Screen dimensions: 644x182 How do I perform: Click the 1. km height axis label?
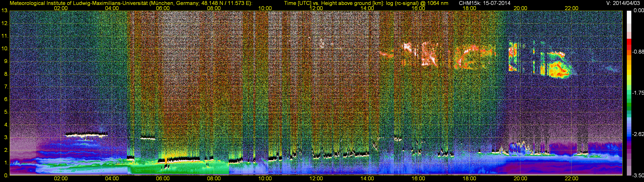click(6, 163)
